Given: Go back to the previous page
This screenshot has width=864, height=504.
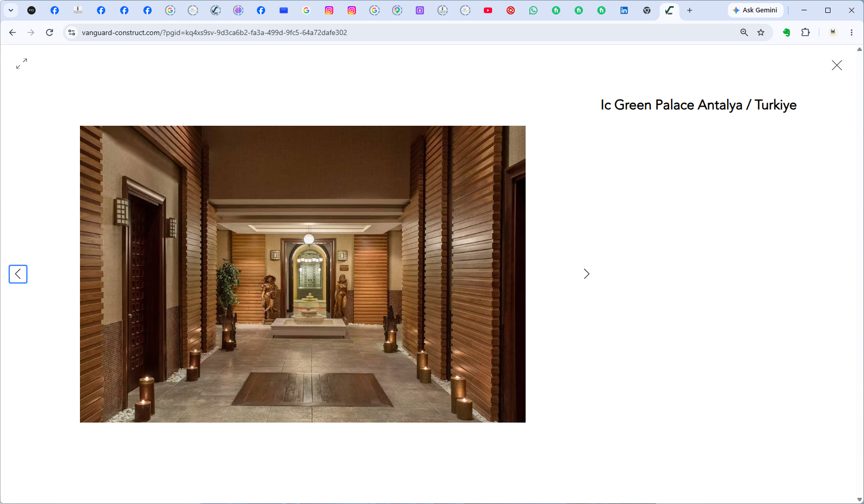Looking at the screenshot, I should [12, 32].
